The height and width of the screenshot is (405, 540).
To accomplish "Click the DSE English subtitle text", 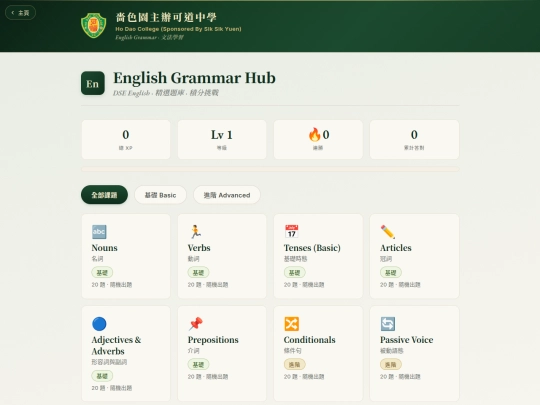I will tap(166, 93).
